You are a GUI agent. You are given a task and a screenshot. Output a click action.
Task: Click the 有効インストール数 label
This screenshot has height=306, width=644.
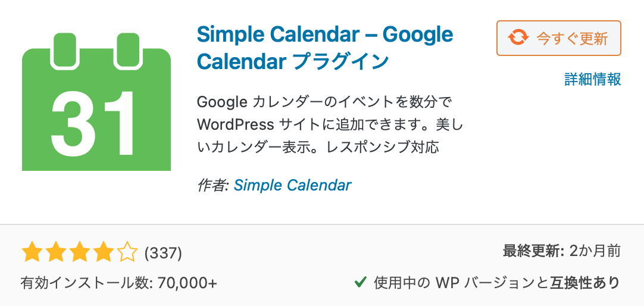(87, 282)
